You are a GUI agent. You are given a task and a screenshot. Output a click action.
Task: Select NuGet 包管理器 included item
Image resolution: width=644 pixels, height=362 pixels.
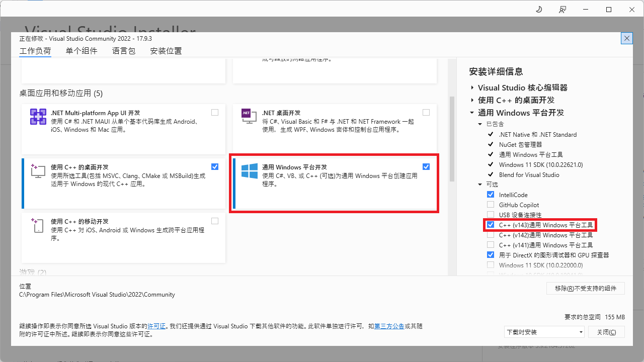[520, 144]
